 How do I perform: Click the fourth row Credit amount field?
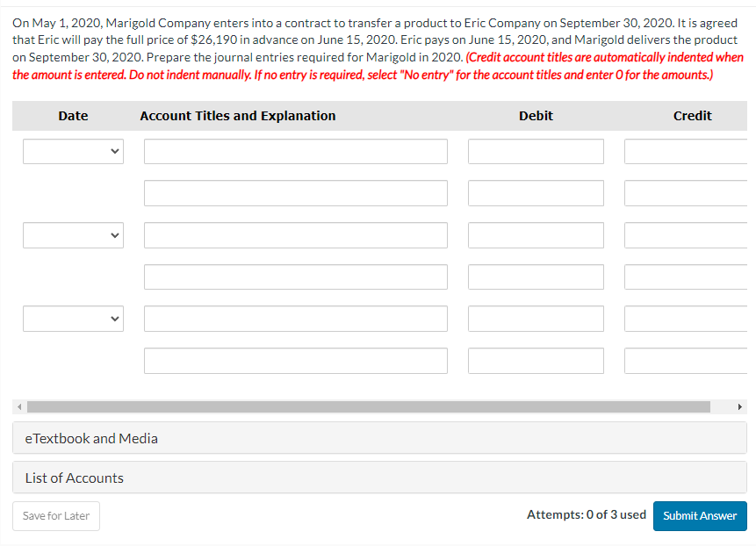686,277
